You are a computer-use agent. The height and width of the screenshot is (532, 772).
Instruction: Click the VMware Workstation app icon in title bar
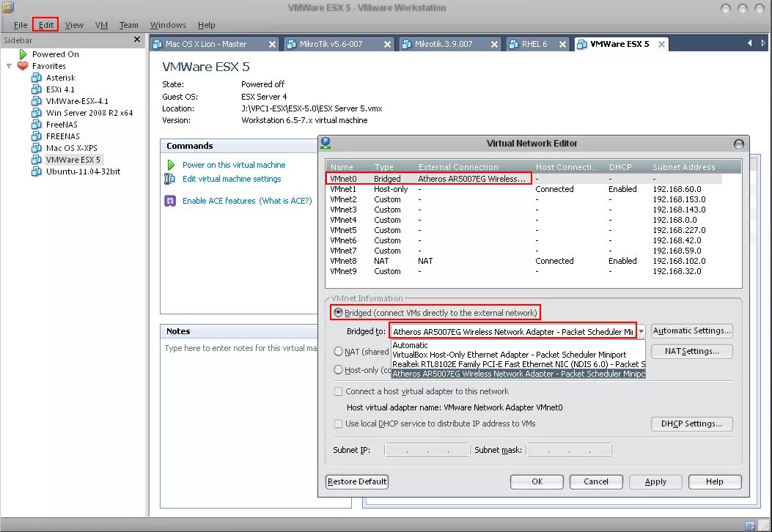(8, 7)
